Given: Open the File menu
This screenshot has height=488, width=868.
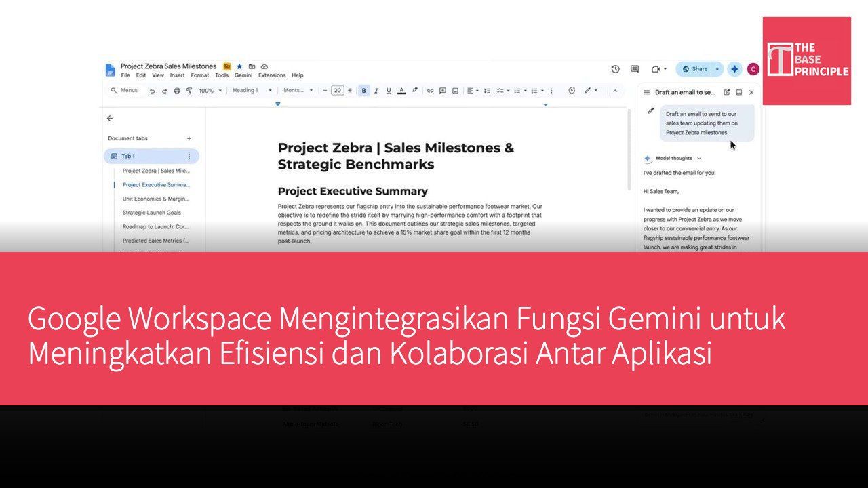Looking at the screenshot, I should click(x=125, y=75).
